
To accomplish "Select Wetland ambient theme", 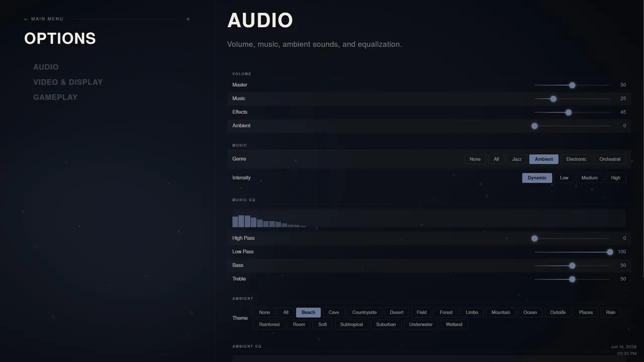I will pyautogui.click(x=454, y=324).
